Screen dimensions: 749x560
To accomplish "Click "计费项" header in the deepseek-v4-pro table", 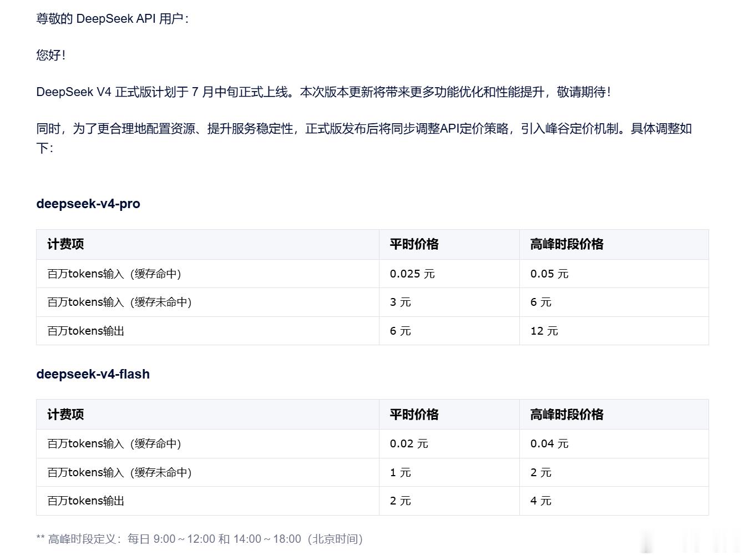I will 65,244.
